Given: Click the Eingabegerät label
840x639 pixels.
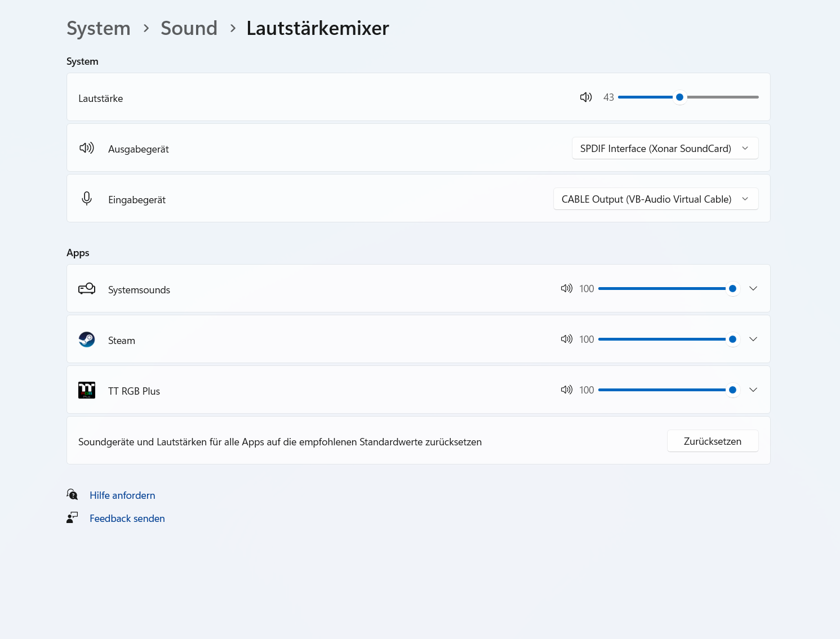Looking at the screenshot, I should pyautogui.click(x=137, y=200).
